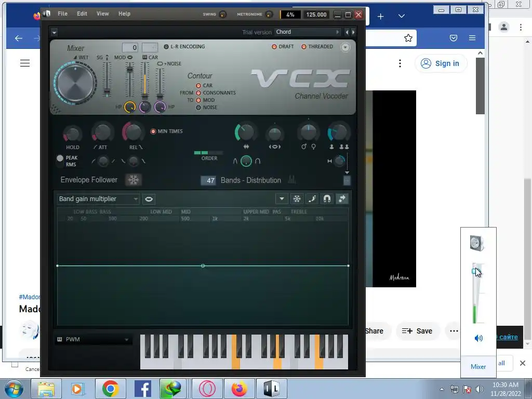Click the ATT attack knob
Image resolution: width=532 pixels, height=399 pixels.
click(x=102, y=132)
